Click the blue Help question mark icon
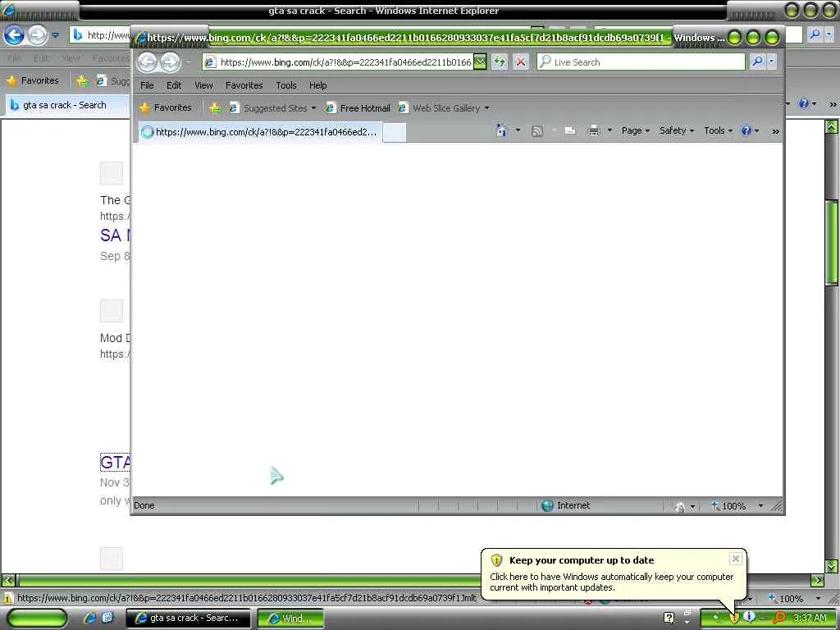Screen dimensions: 840x630 [x=746, y=130]
